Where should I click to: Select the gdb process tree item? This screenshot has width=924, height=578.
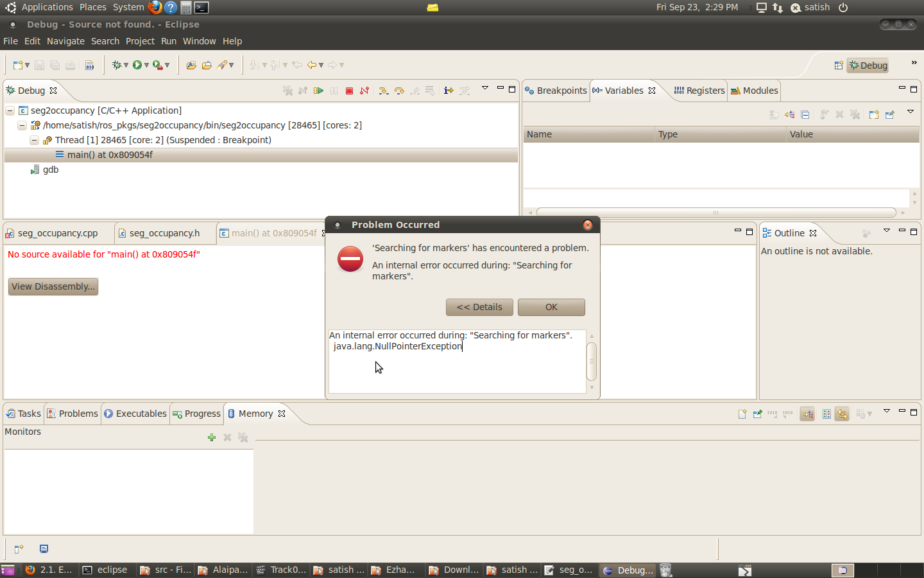[44, 170]
